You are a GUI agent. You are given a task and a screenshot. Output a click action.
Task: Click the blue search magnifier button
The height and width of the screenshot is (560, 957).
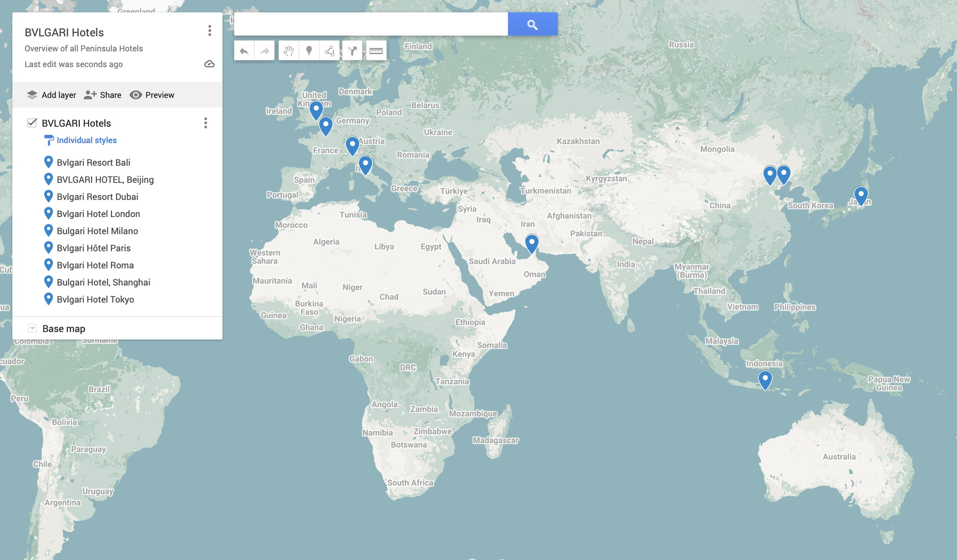(x=532, y=24)
